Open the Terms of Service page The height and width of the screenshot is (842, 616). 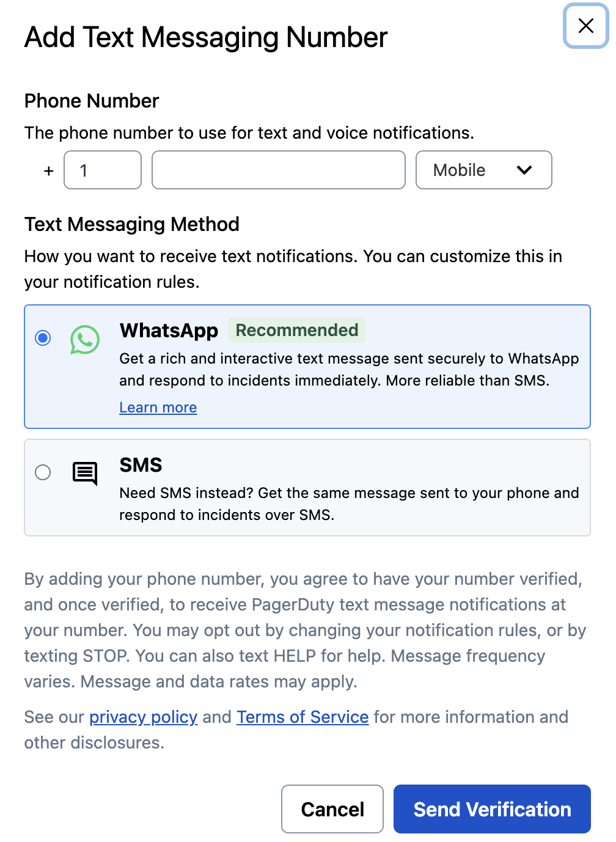[x=302, y=717]
